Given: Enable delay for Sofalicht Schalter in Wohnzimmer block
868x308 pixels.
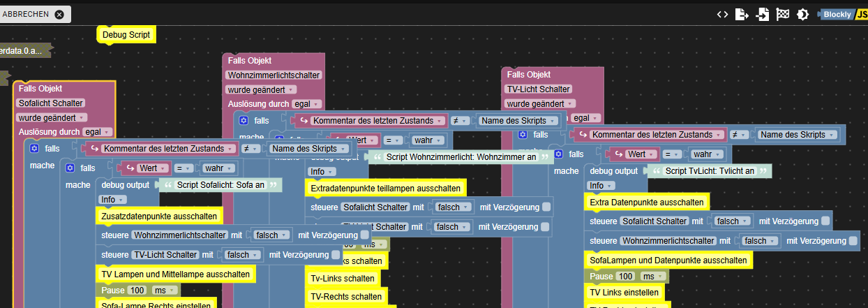Looking at the screenshot, I should point(546,207).
